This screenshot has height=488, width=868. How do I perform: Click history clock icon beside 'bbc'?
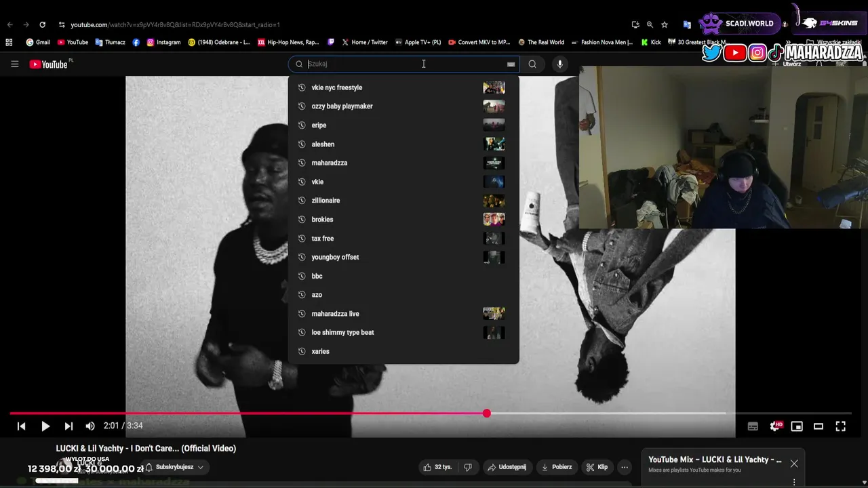(302, 276)
